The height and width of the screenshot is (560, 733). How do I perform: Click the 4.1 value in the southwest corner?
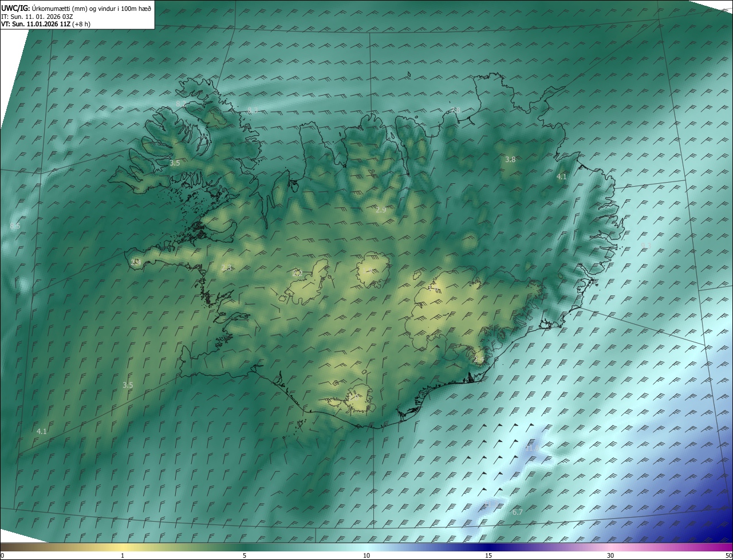point(41,431)
